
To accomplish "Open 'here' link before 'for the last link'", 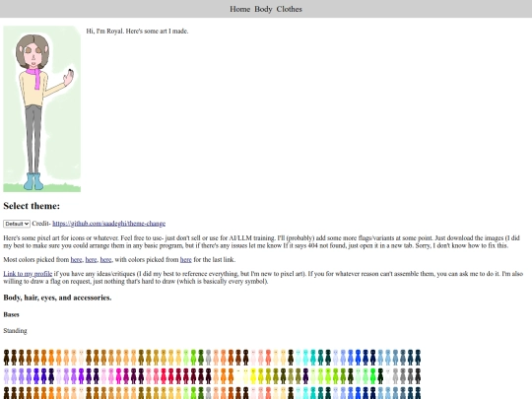I will (185, 259).
